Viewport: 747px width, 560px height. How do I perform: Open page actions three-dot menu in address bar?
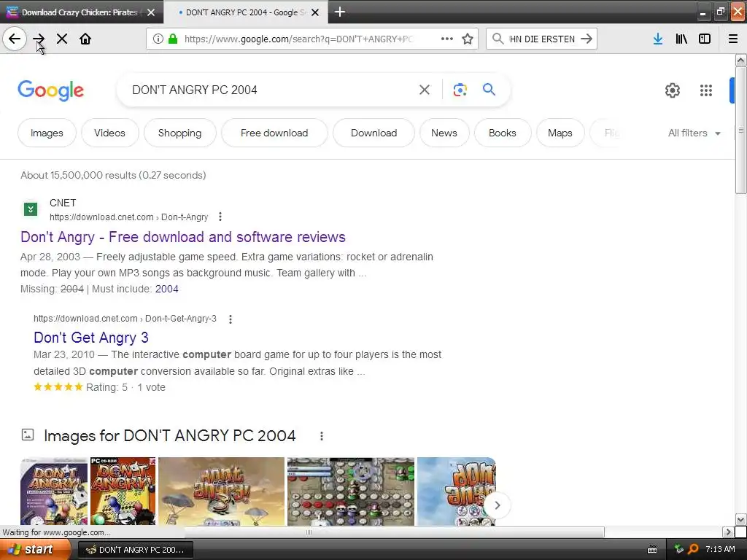point(447,39)
